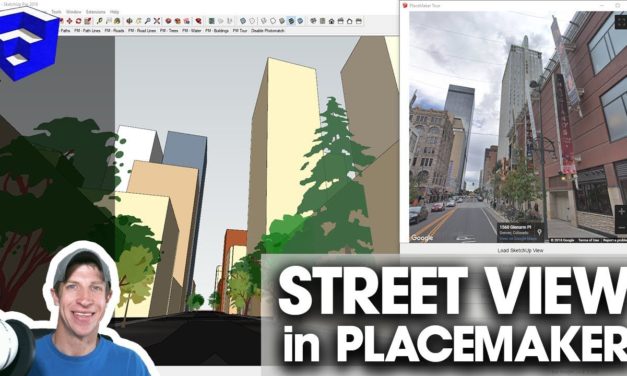Screen dimensions: 627x376
Task: Switch to Shaded face style
Action: click(x=282, y=21)
